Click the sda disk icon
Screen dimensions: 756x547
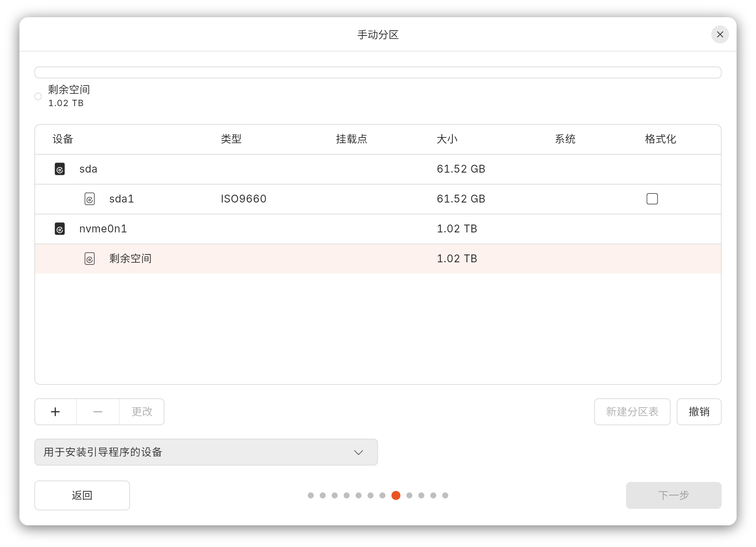(x=60, y=169)
